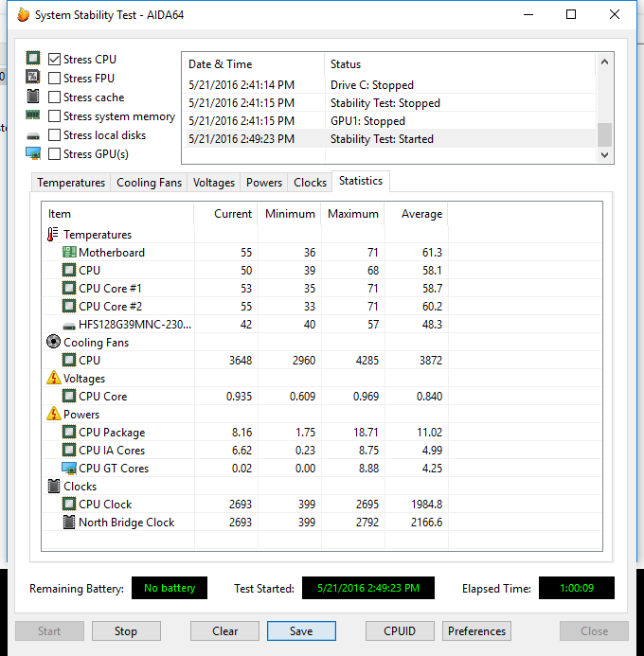Click the warning icon of Powers group
644x656 pixels.
point(54,414)
